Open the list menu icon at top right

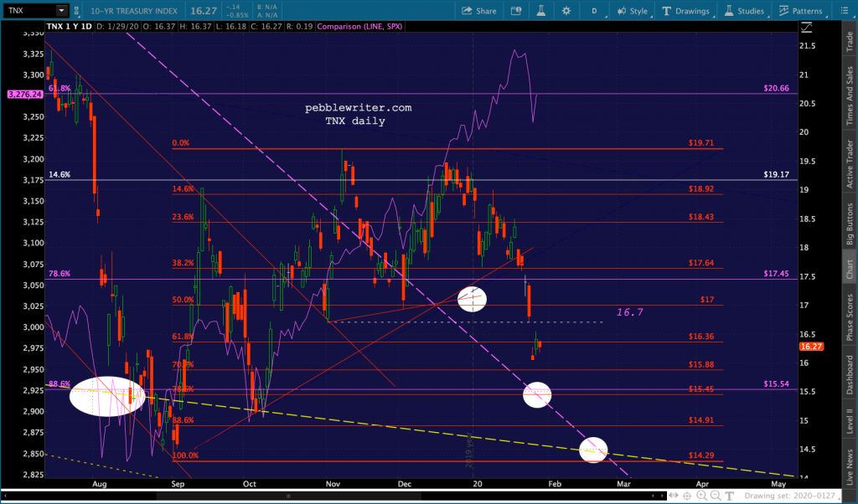point(844,11)
